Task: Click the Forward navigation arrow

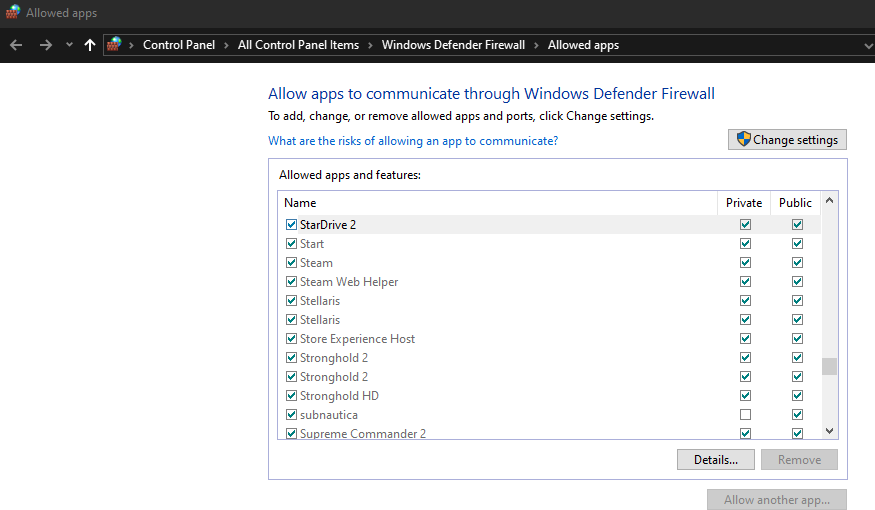Action: pyautogui.click(x=45, y=45)
